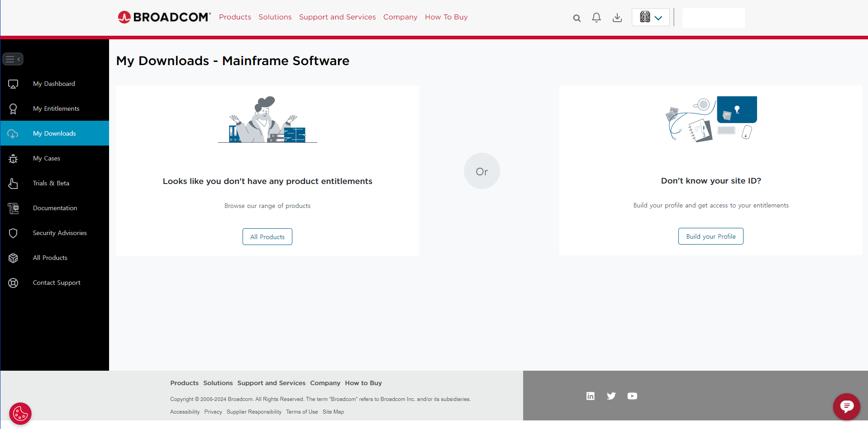Click the downloads tray icon in header
Viewport: 868px width, 429px height.
point(617,18)
